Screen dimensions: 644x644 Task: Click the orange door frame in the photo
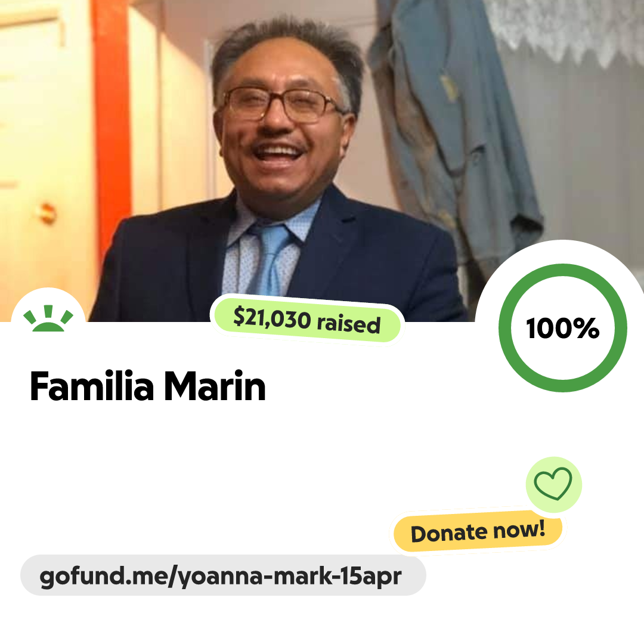pos(112,123)
